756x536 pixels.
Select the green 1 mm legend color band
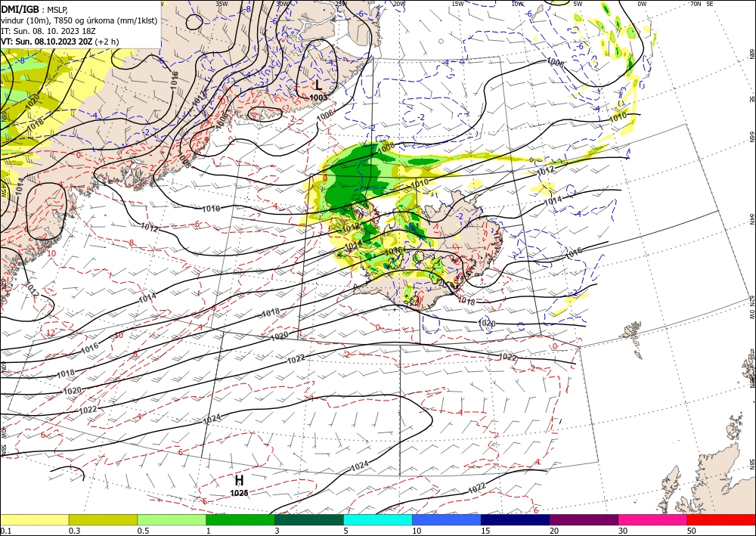coord(240,520)
